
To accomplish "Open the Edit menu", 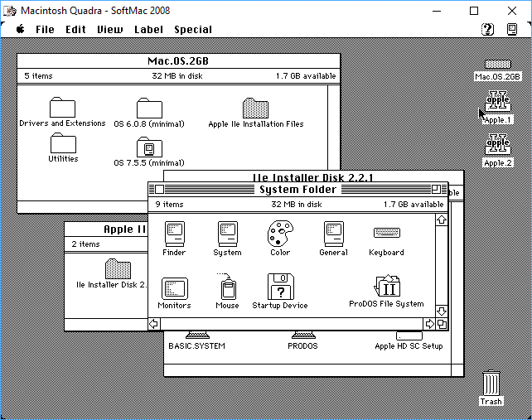I will click(75, 30).
